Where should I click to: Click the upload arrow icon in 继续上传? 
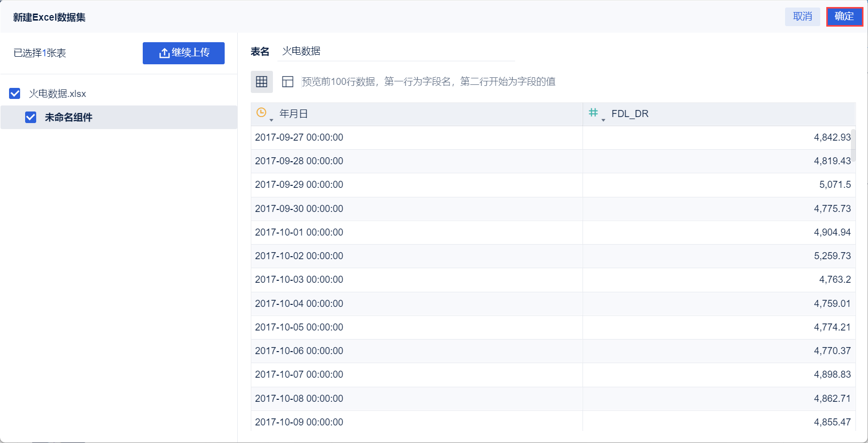(164, 53)
